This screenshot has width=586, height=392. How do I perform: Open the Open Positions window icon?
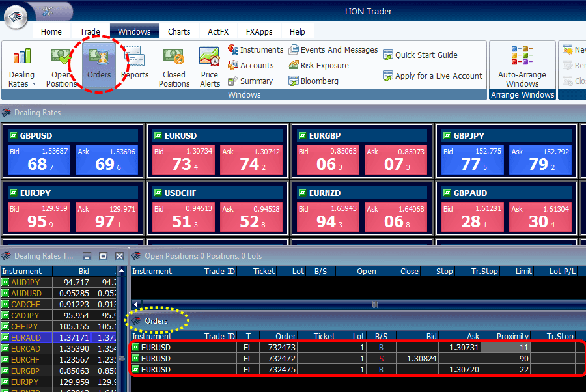coord(61,57)
